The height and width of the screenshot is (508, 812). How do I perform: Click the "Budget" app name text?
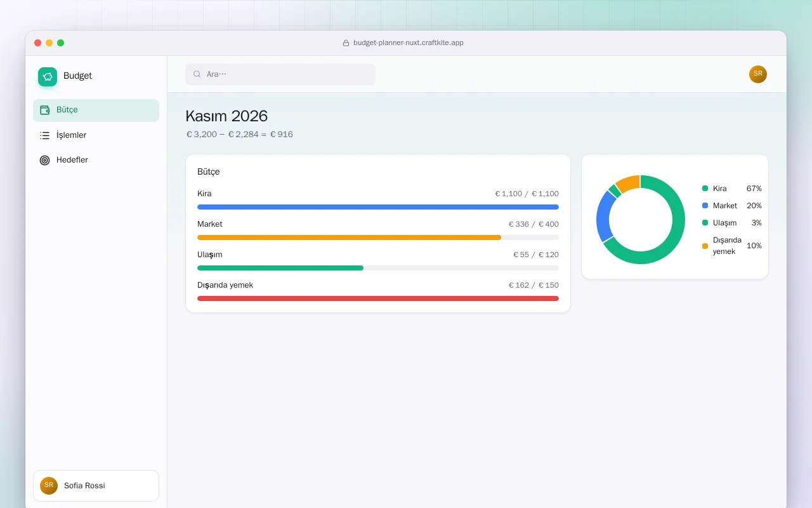point(78,76)
